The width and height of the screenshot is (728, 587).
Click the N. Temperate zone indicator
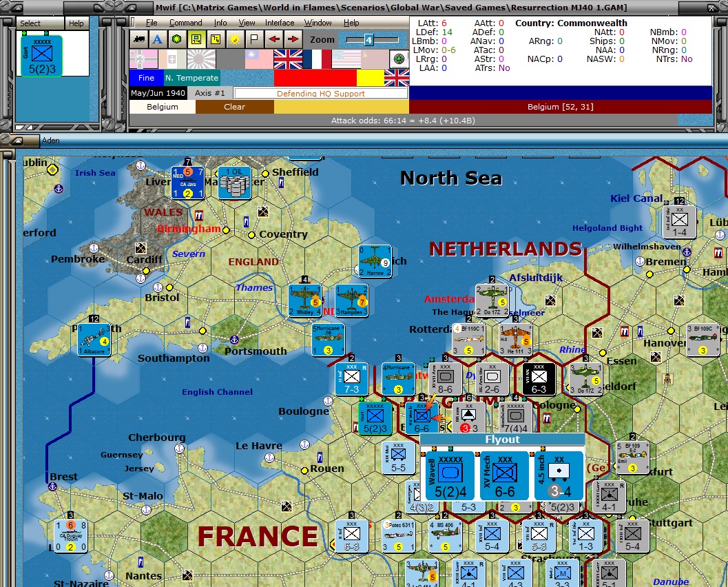[191, 78]
